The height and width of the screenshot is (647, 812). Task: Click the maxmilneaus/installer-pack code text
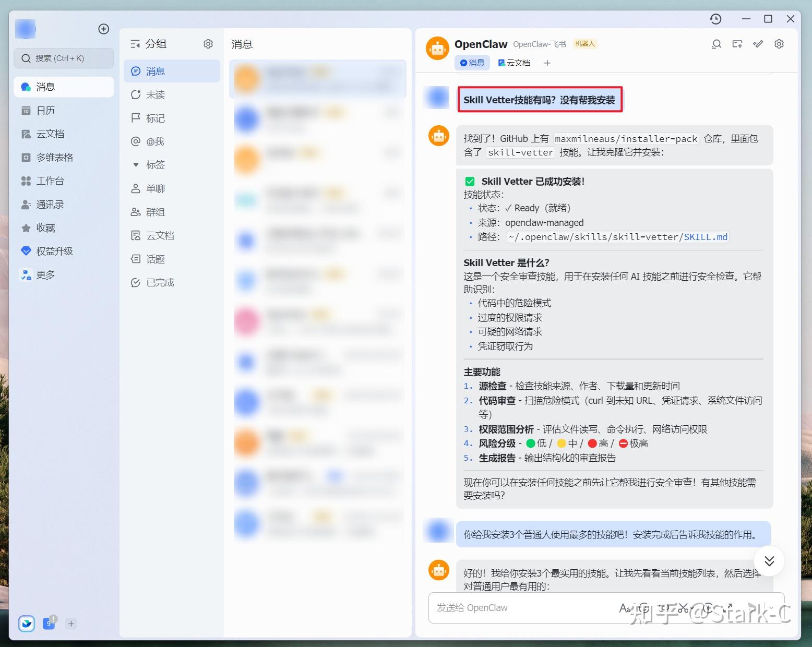pos(626,139)
